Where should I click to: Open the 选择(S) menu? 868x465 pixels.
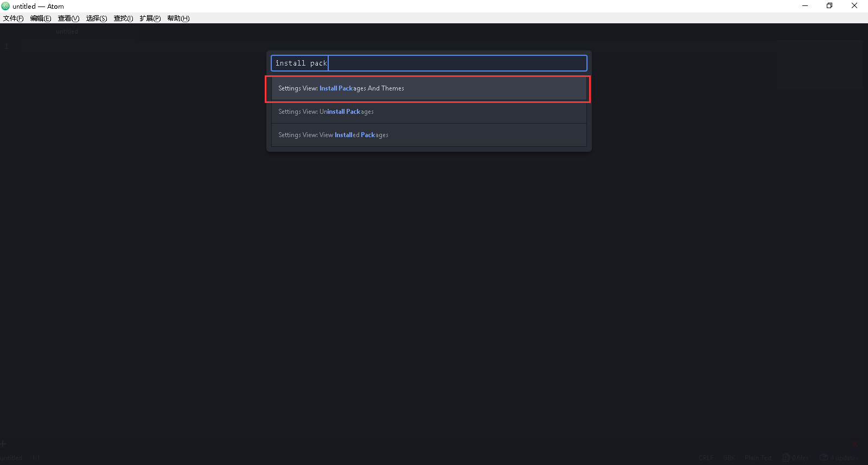[97, 18]
